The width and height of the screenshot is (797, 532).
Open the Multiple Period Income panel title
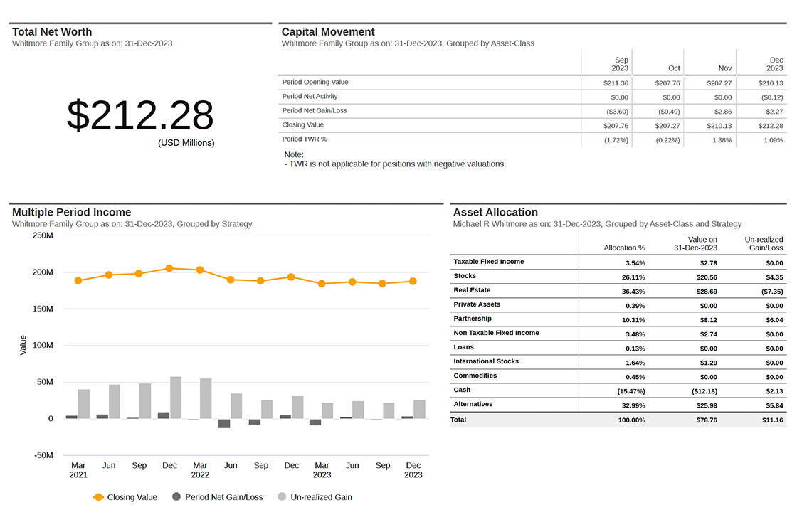(x=72, y=212)
